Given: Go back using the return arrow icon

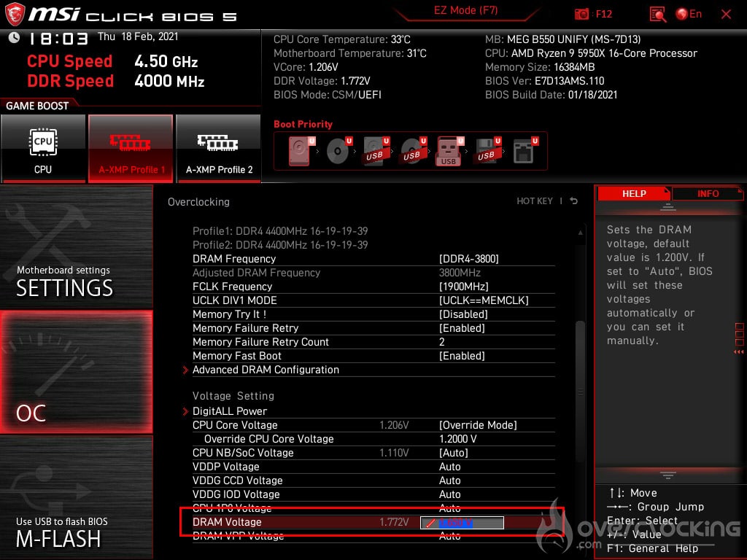Looking at the screenshot, I should coord(573,201).
